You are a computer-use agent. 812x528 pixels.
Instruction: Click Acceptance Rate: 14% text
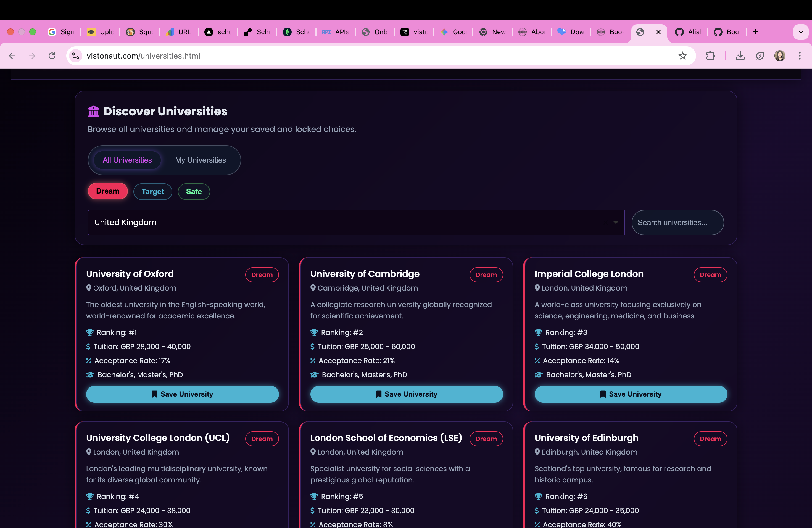click(x=581, y=361)
